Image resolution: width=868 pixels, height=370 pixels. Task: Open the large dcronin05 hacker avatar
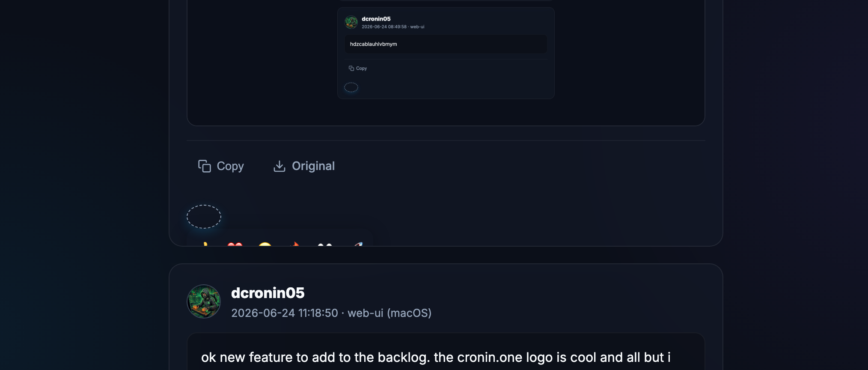204,301
